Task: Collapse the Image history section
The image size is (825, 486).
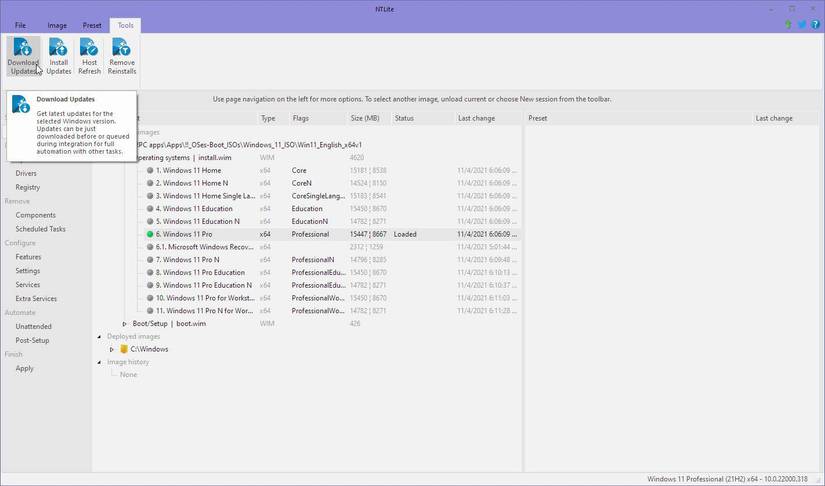Action: tap(99, 362)
